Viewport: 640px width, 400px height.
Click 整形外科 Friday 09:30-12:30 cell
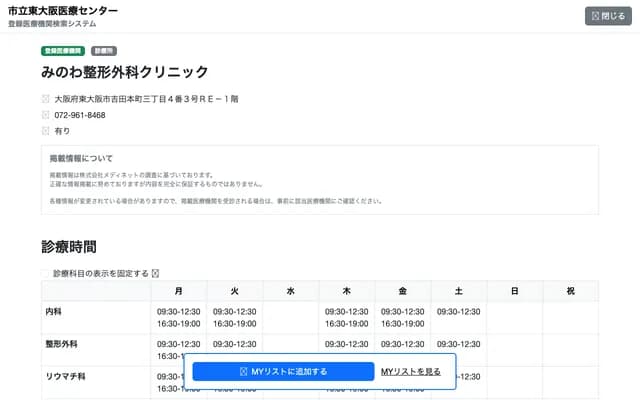pyautogui.click(x=403, y=344)
